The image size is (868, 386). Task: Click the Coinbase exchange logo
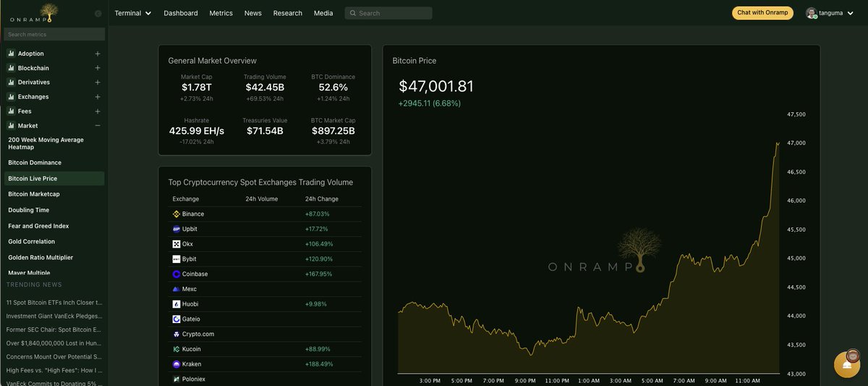[x=176, y=274]
